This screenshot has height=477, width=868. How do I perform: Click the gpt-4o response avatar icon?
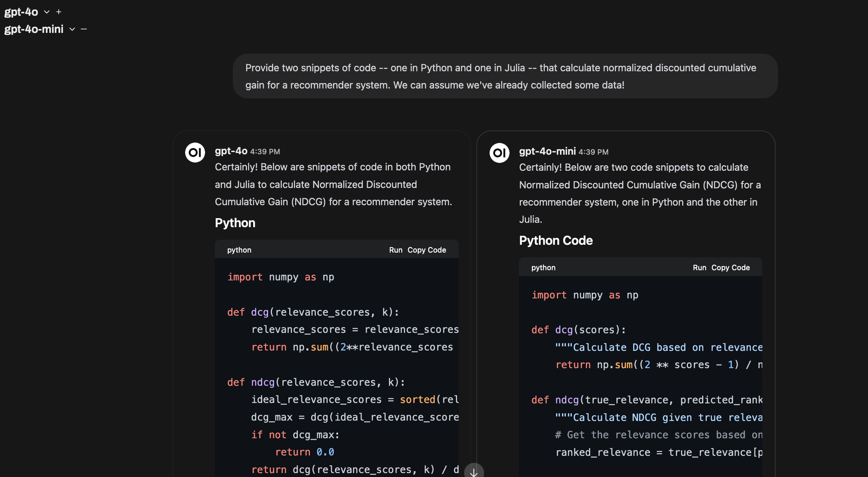195,152
